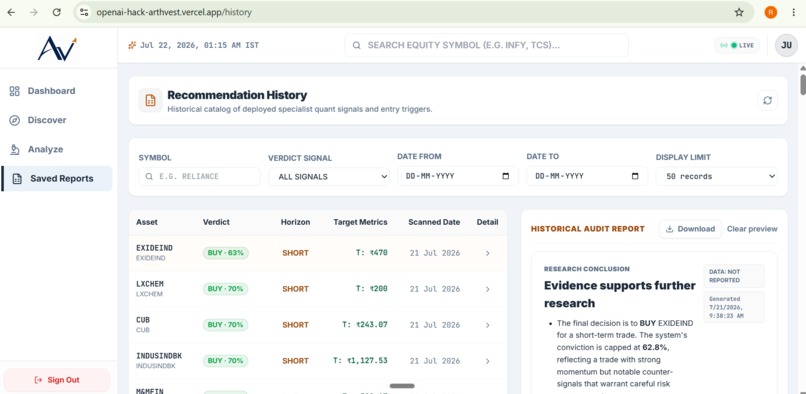This screenshot has width=806, height=394.
Task: Click HISTORICAL AUDIT REPORT title
Action: click(x=588, y=229)
